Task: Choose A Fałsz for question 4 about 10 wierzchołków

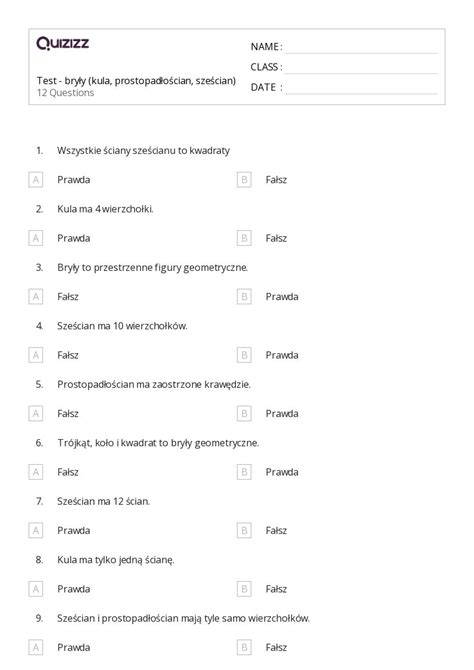Action: pyautogui.click(x=35, y=356)
